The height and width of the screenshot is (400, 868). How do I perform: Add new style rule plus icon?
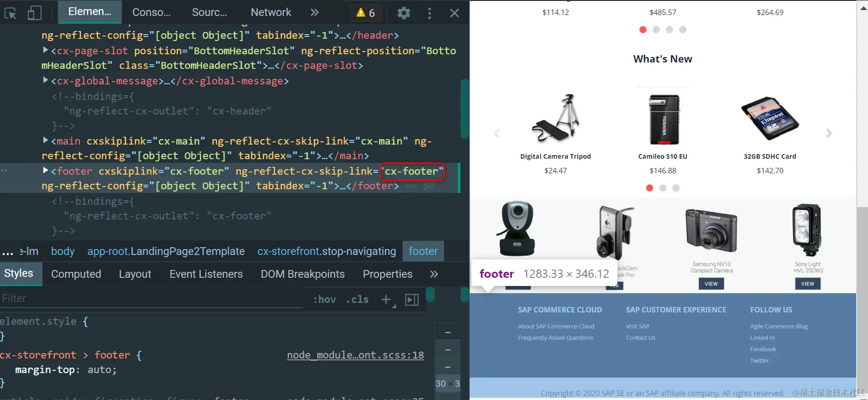[x=386, y=299]
